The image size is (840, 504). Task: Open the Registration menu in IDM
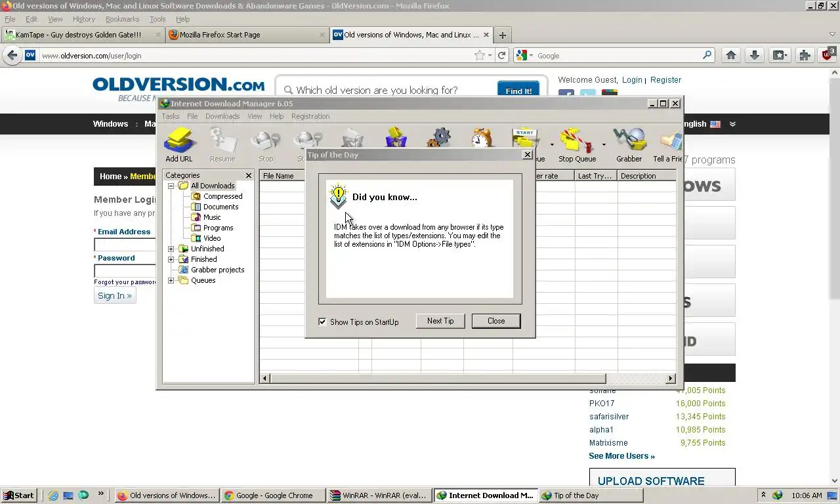point(310,116)
